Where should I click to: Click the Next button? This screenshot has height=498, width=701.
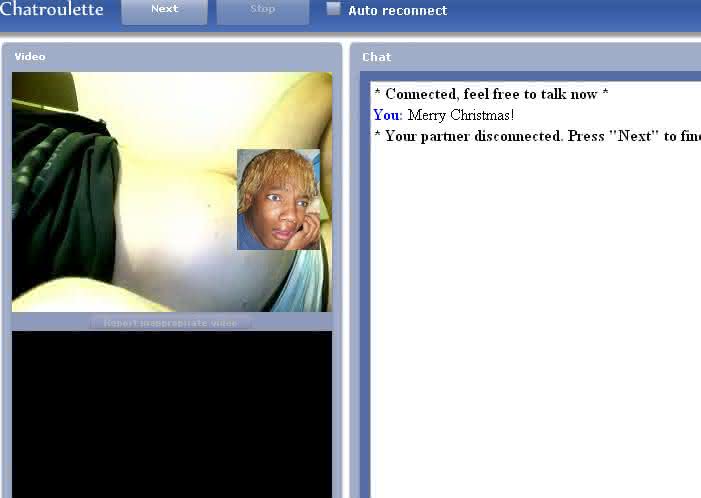(165, 11)
